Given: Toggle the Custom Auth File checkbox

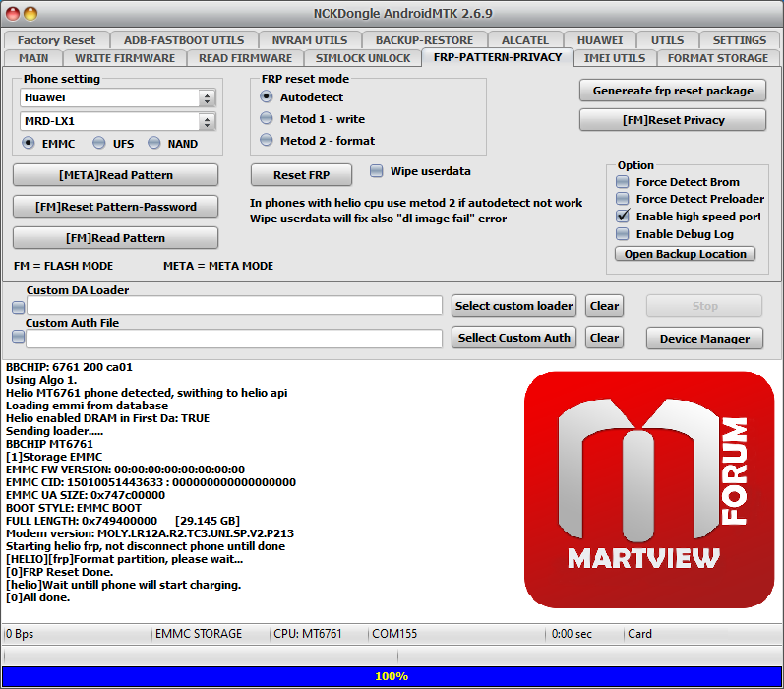Looking at the screenshot, I should click(x=18, y=339).
